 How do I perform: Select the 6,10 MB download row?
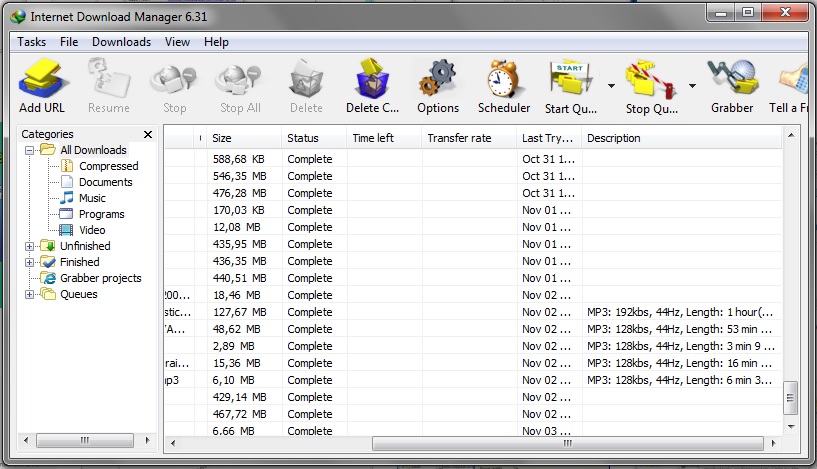coord(473,380)
